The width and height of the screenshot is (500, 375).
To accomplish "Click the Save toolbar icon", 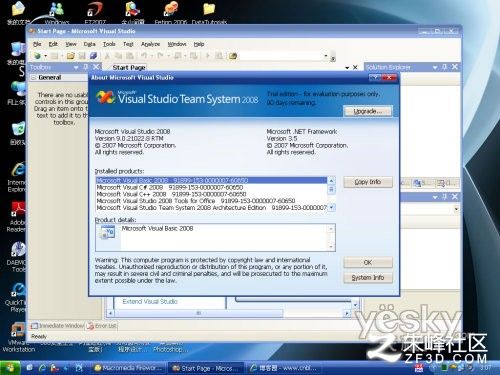I will point(82,56).
